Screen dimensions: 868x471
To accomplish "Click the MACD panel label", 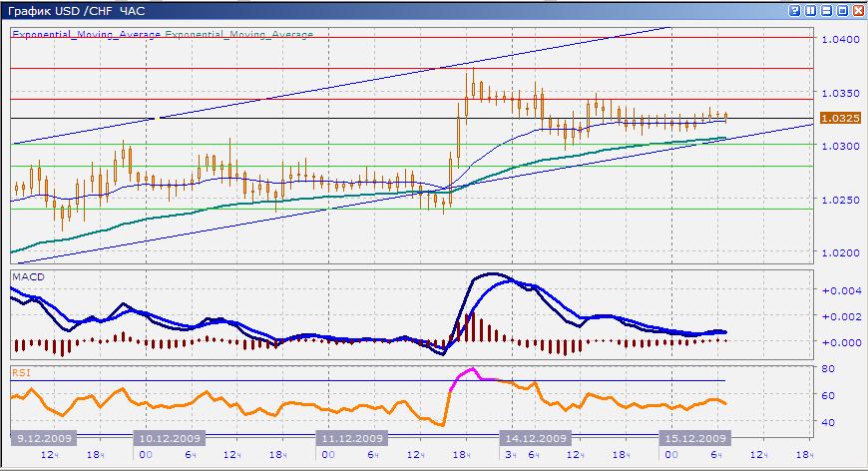I will point(28,276).
